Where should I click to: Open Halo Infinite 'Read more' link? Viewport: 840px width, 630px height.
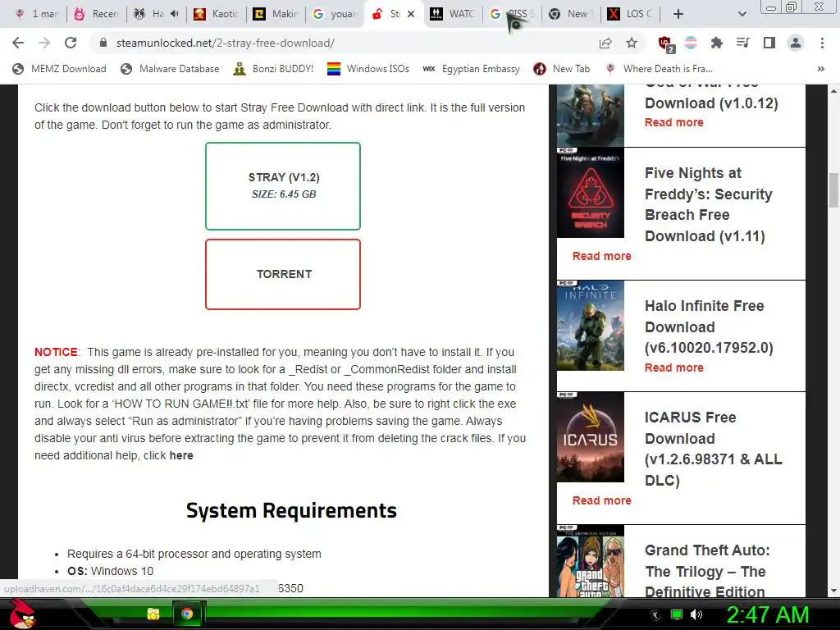click(x=674, y=367)
